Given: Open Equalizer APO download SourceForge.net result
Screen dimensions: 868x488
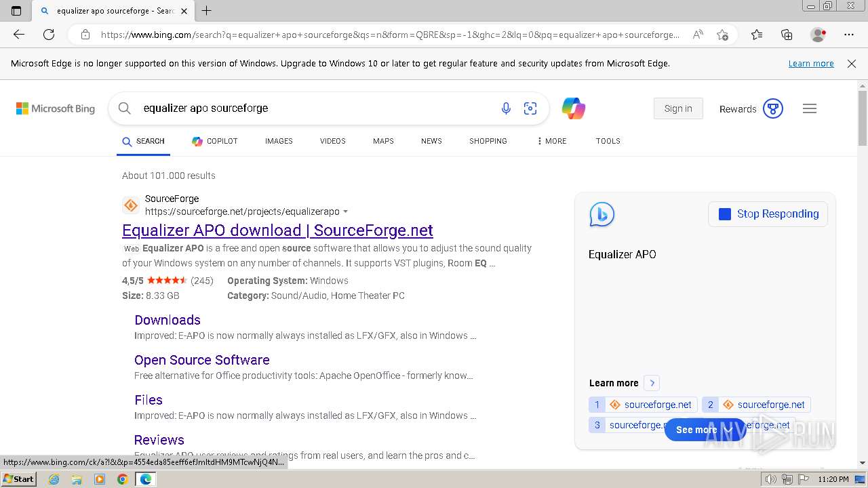Looking at the screenshot, I should [x=277, y=230].
